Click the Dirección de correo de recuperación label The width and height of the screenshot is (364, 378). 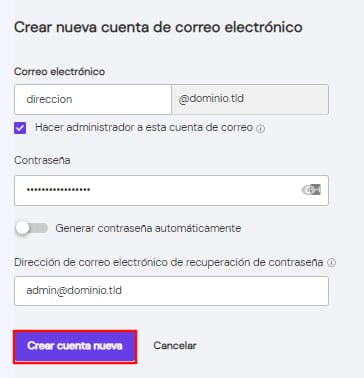tap(169, 262)
